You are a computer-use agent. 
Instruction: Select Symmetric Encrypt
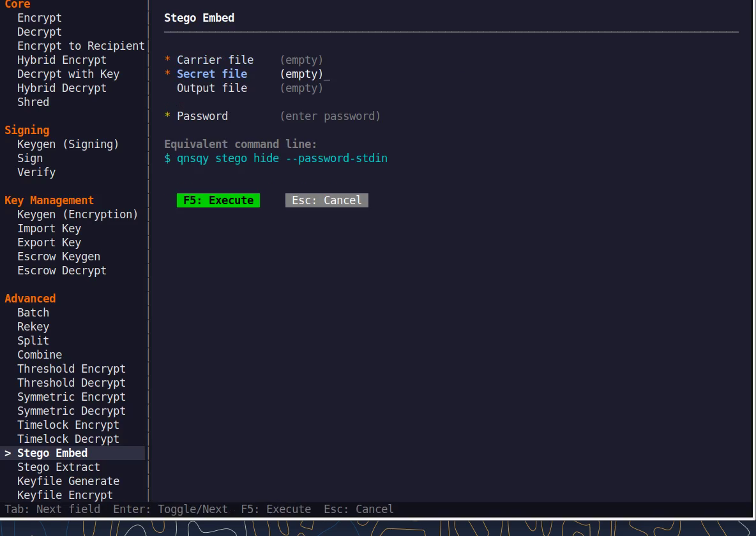(72, 396)
